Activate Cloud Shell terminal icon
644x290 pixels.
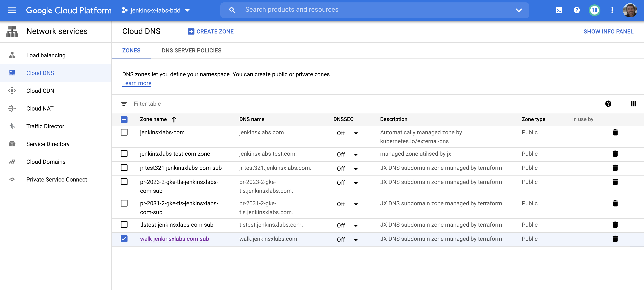pos(559,10)
